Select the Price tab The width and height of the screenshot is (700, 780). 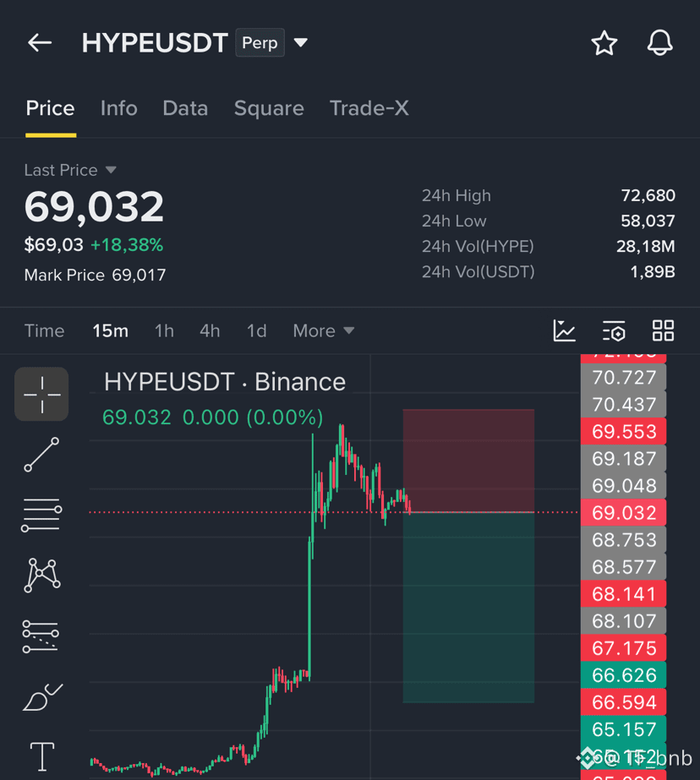pos(50,108)
